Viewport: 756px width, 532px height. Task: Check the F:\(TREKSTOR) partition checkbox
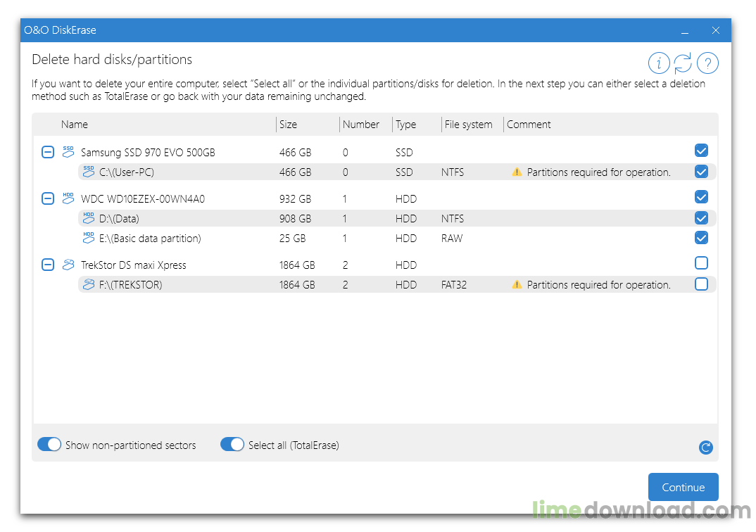[x=702, y=284]
